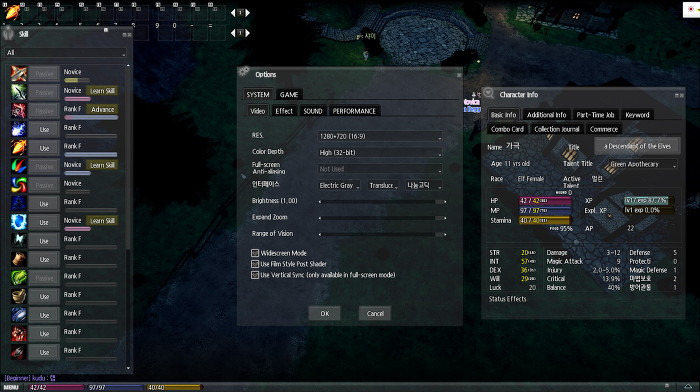
Task: Click the up arrow icon at bottom-right corner
Action: pos(688,386)
